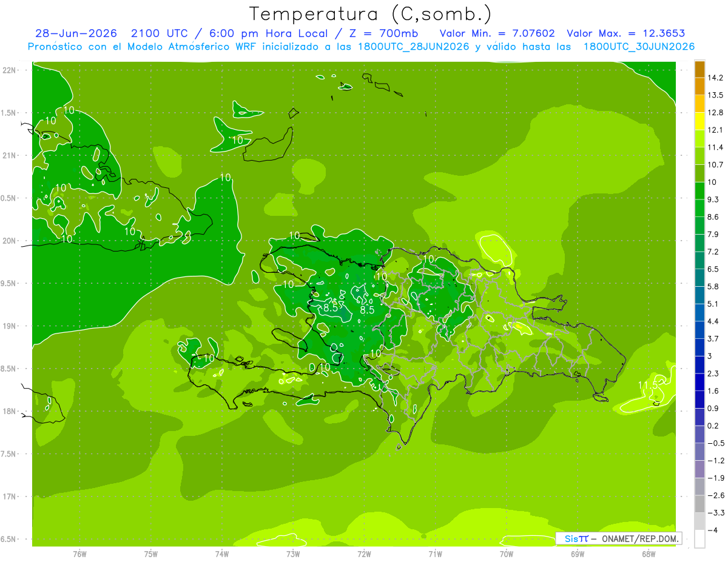Click the '73W' longitude axis label
The width and height of the screenshot is (728, 562).
[x=293, y=554]
